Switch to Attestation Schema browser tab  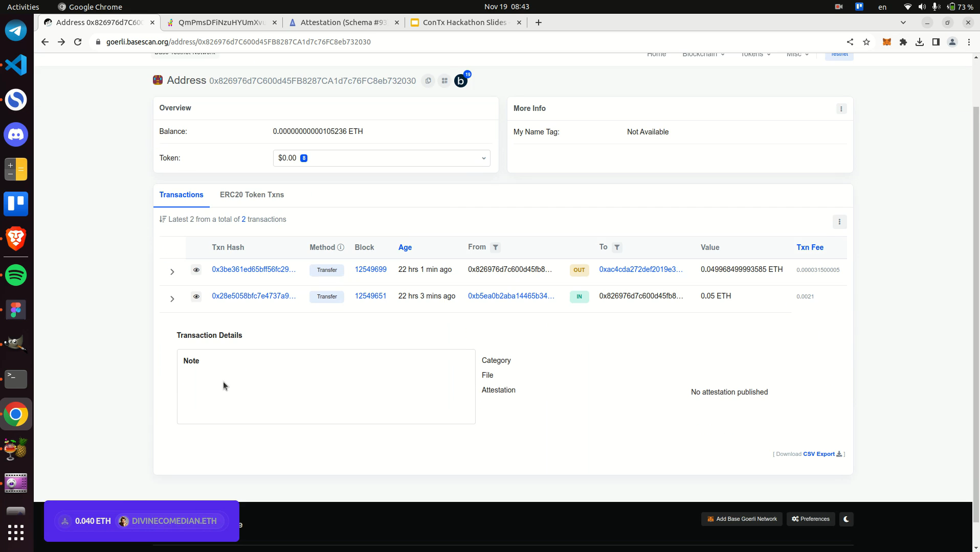click(x=344, y=22)
